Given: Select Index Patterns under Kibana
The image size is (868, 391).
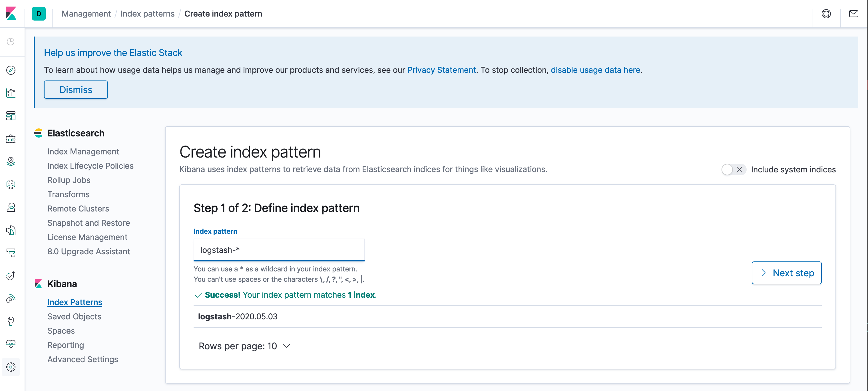Looking at the screenshot, I should (x=75, y=302).
